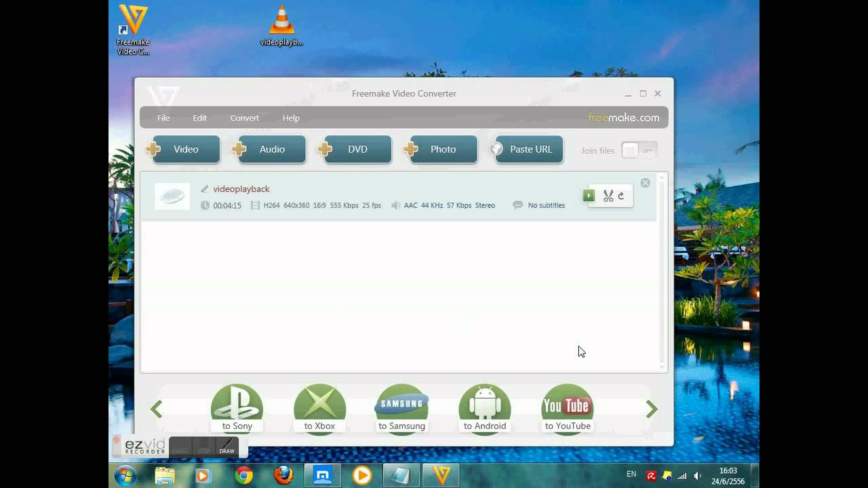Screen dimensions: 868x488
Task: Open Google Chrome from taskbar
Action: click(244, 476)
